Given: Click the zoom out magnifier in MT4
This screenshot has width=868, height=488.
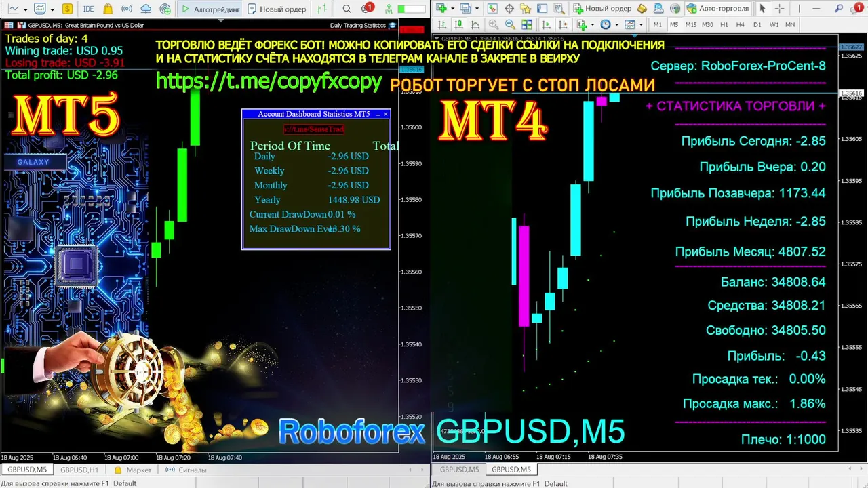Looking at the screenshot, I should coord(510,24).
